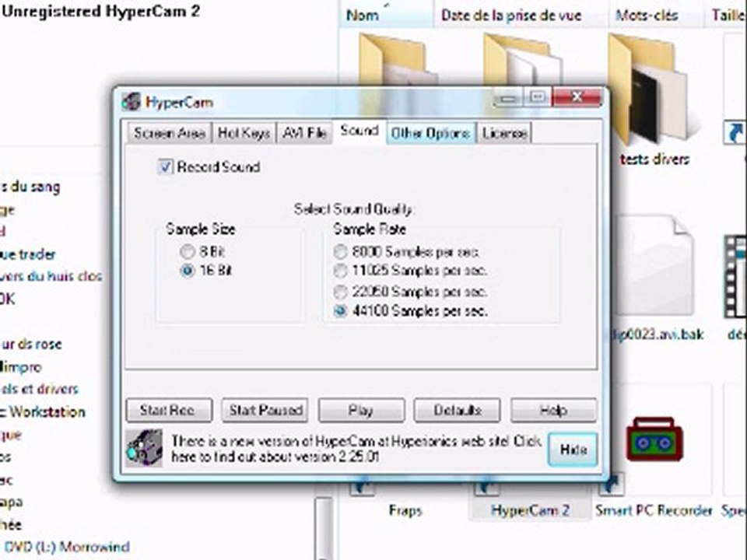Select the tests divers label
747x560 pixels.
coord(654,159)
